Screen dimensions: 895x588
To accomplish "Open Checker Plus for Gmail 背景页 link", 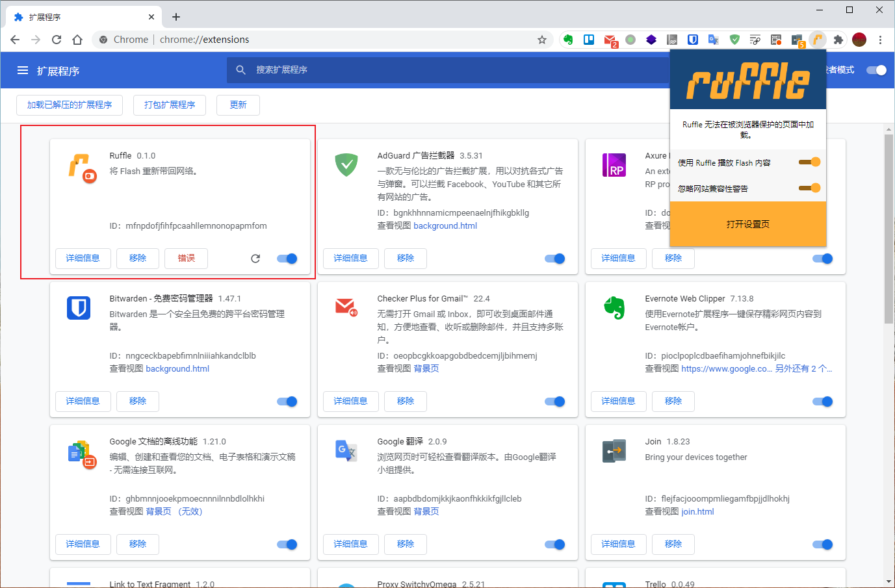I will tap(426, 368).
